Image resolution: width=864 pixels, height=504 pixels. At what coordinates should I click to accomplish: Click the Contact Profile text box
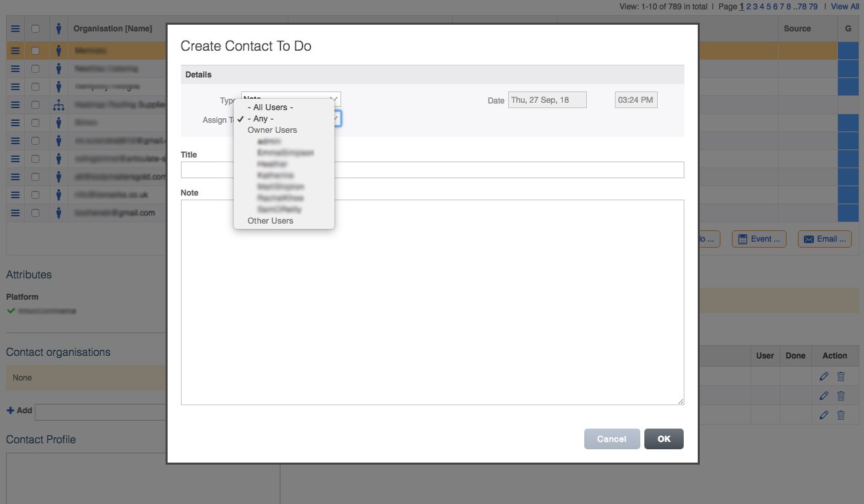[x=142, y=479]
